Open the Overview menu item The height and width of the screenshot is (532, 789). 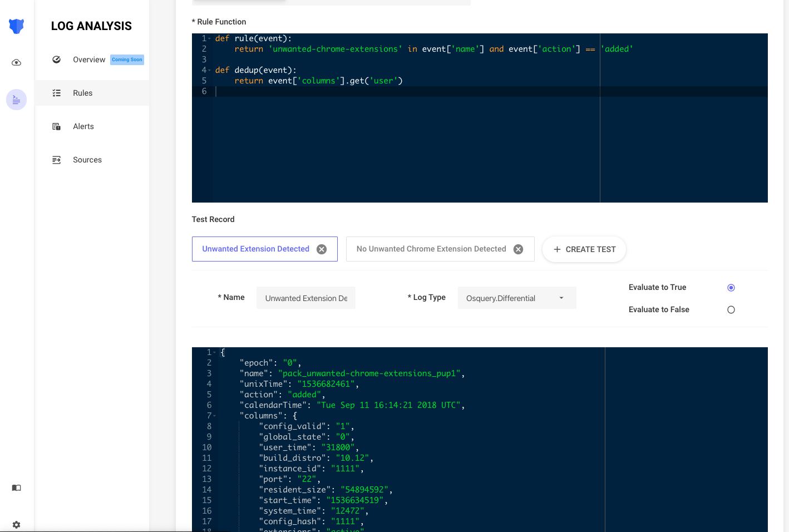point(92,60)
